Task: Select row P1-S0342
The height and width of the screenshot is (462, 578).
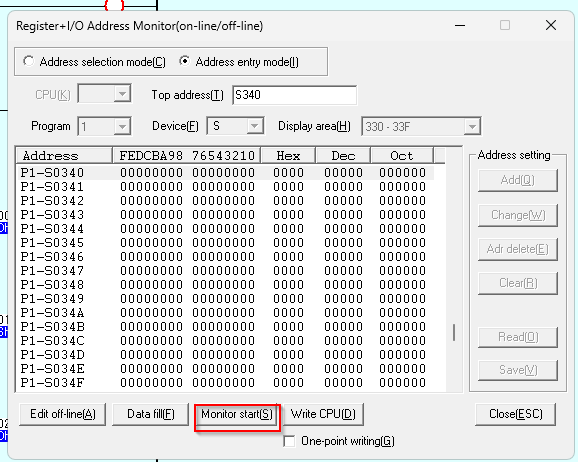Action: coord(226,201)
